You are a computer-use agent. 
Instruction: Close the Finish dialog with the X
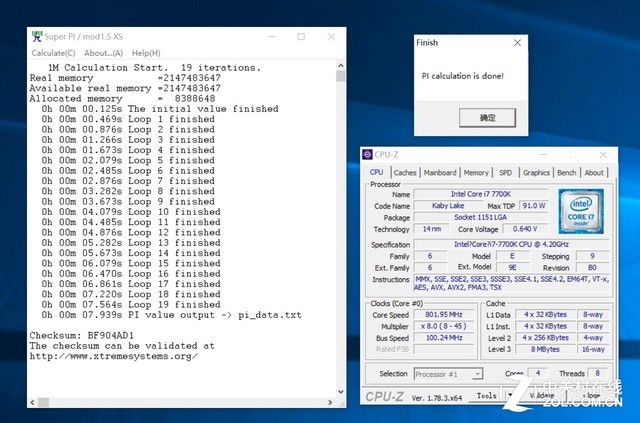pyautogui.click(x=517, y=42)
